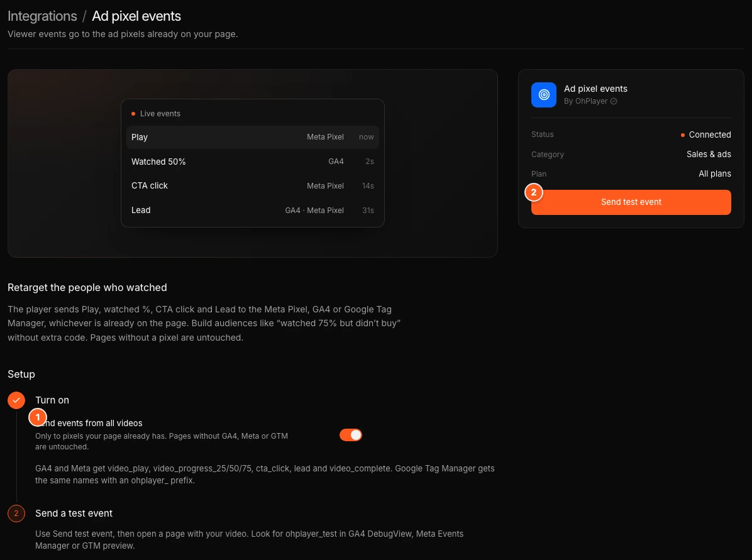Go back to Integrations breadcrumb
Screen dimensions: 752x560
(x=42, y=16)
